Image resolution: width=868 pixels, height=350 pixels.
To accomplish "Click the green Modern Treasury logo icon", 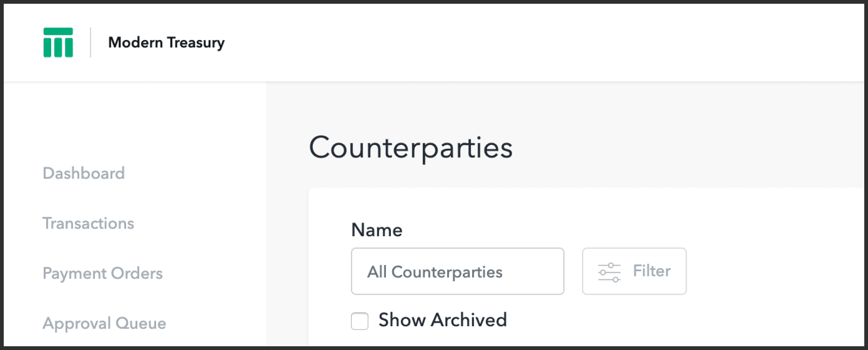I will click(58, 42).
